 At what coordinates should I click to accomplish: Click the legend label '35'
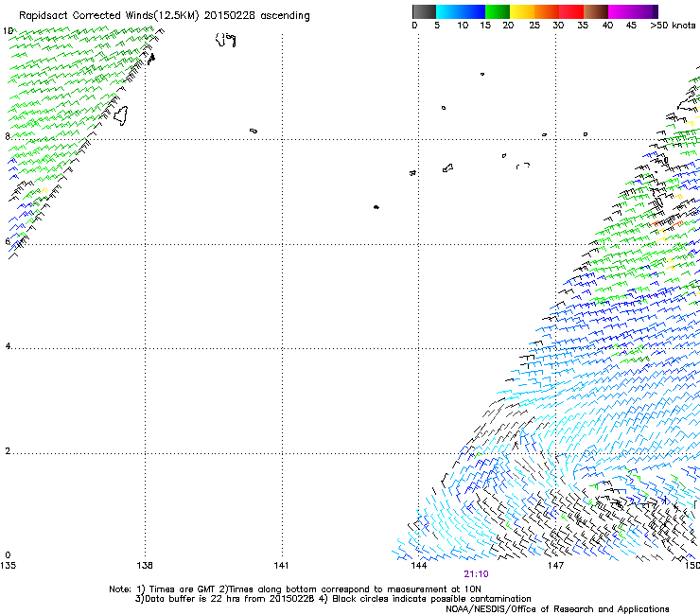[583, 26]
